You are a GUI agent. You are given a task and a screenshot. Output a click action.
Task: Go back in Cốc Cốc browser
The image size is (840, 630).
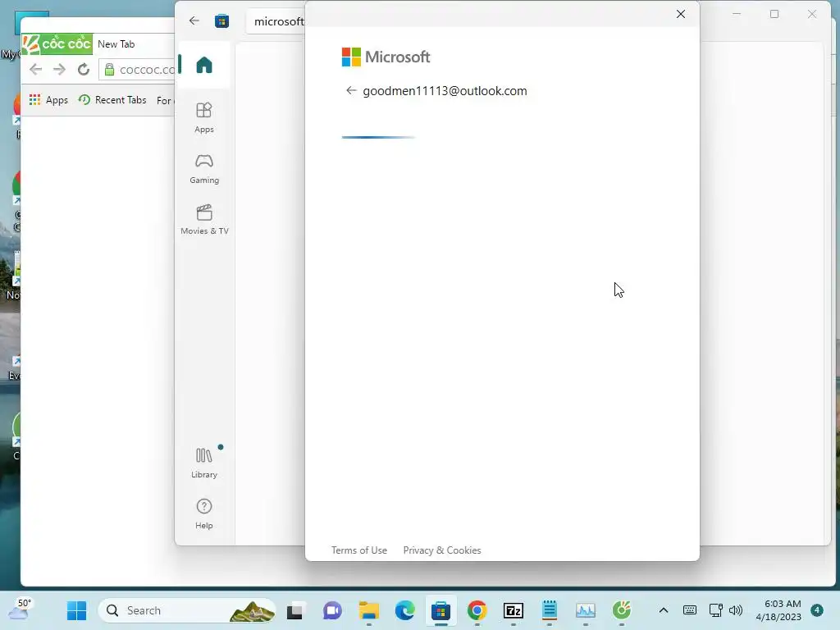coord(36,69)
